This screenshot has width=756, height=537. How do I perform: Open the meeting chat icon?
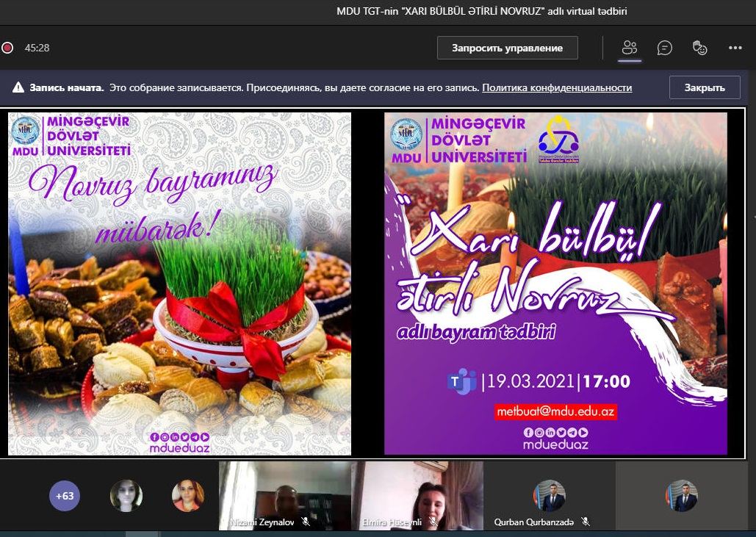pos(665,48)
